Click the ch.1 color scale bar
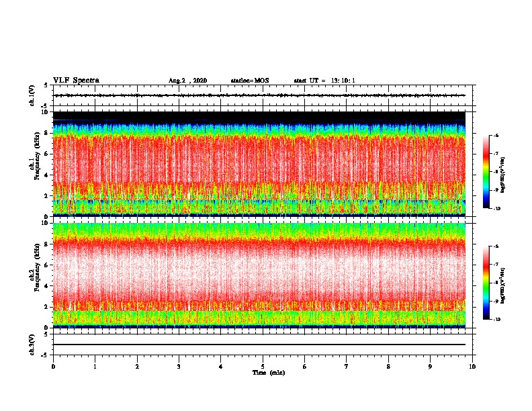Screen dimensions: 532x411 point(486,172)
